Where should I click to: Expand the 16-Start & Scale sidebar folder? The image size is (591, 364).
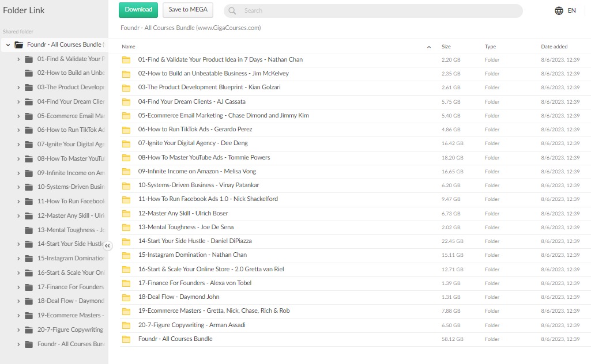[18, 272]
